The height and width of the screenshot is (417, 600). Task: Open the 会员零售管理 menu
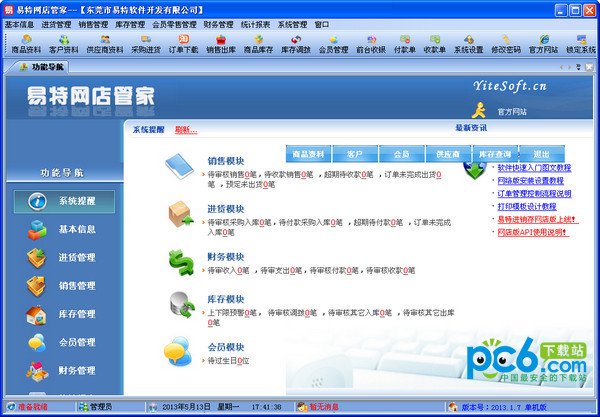click(x=174, y=25)
